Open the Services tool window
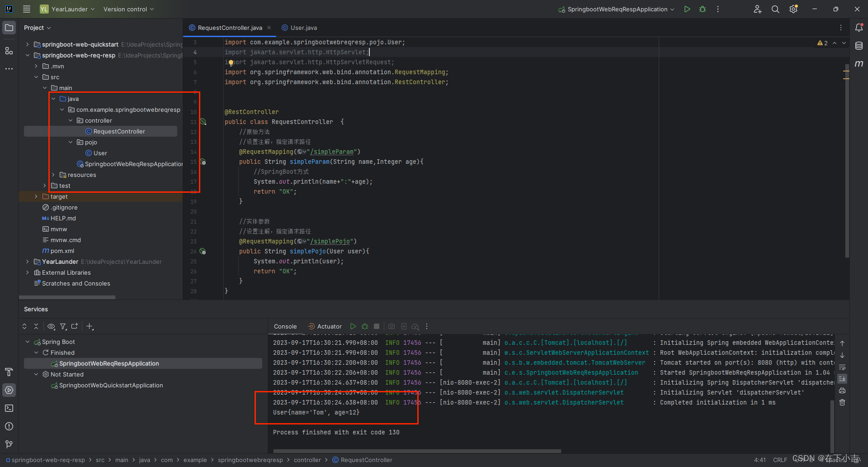Screen dimensions: 868x467 coord(9,390)
